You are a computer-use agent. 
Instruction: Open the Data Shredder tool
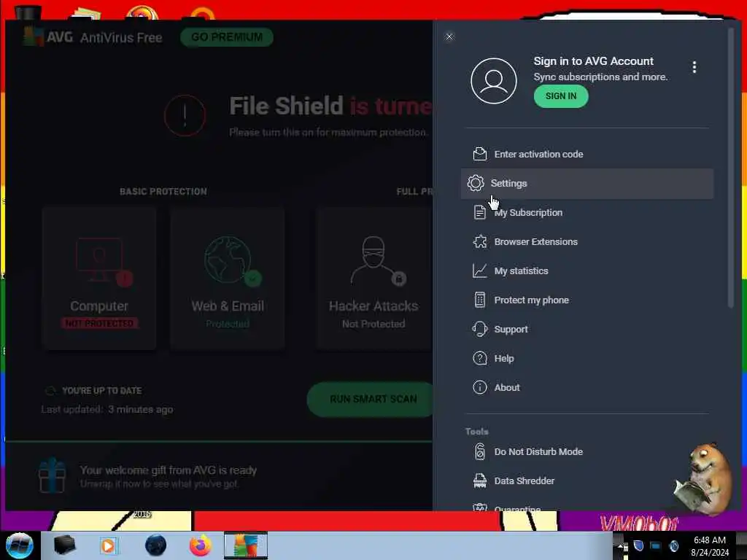point(587,481)
